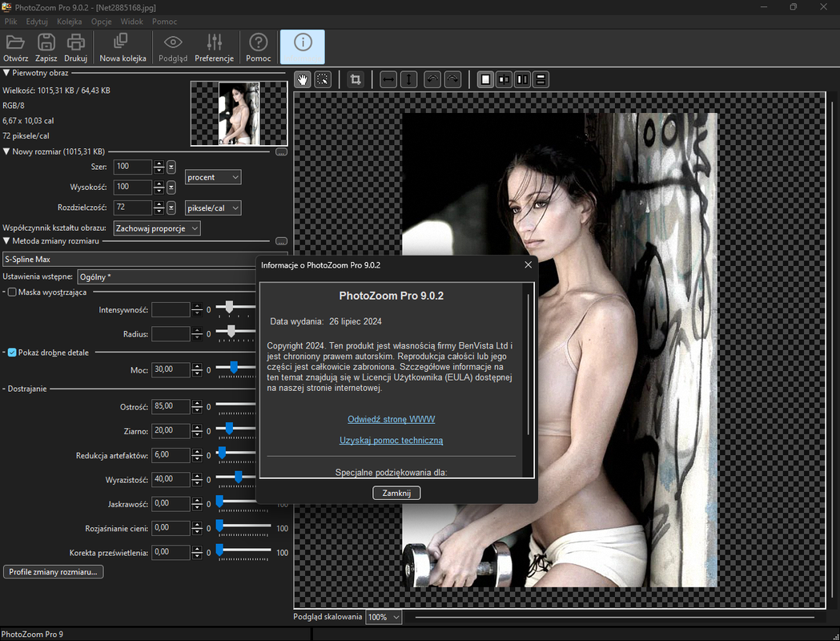Open the Pomoc help icon
Viewport: 840px width, 641px height.
[x=258, y=47]
